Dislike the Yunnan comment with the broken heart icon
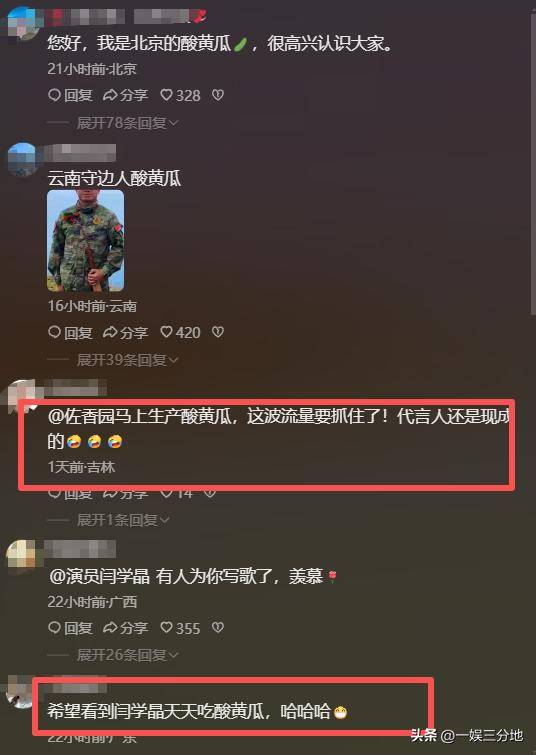Image resolution: width=536 pixels, height=755 pixels. (x=218, y=332)
